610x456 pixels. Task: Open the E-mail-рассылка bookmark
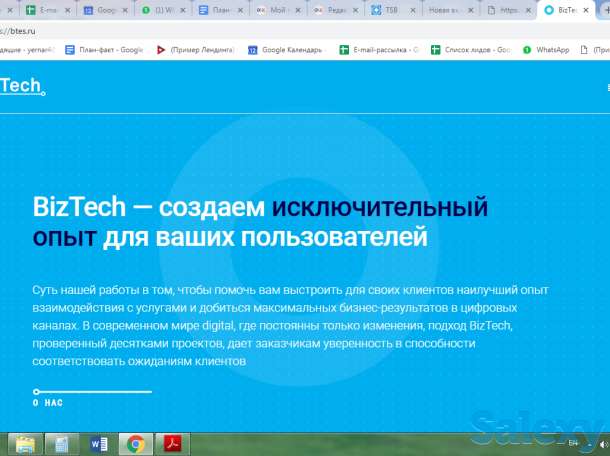click(379, 50)
